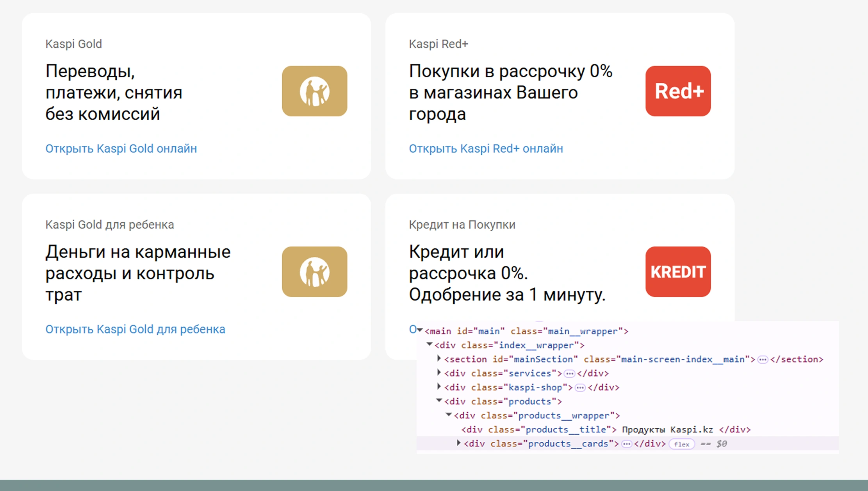868x491 pixels.
Task: Expand the products__cards div node
Action: (x=458, y=443)
